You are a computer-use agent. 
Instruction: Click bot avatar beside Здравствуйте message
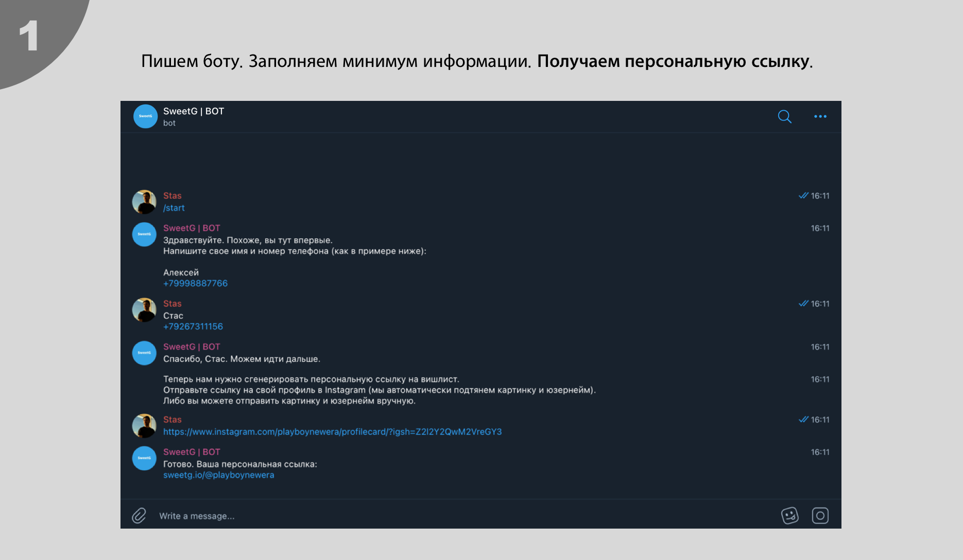click(x=144, y=234)
